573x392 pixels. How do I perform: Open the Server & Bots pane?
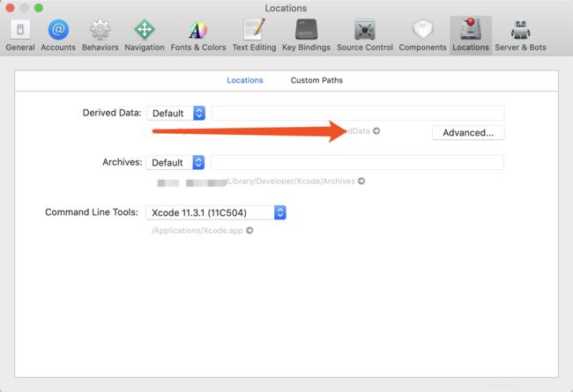tap(520, 35)
